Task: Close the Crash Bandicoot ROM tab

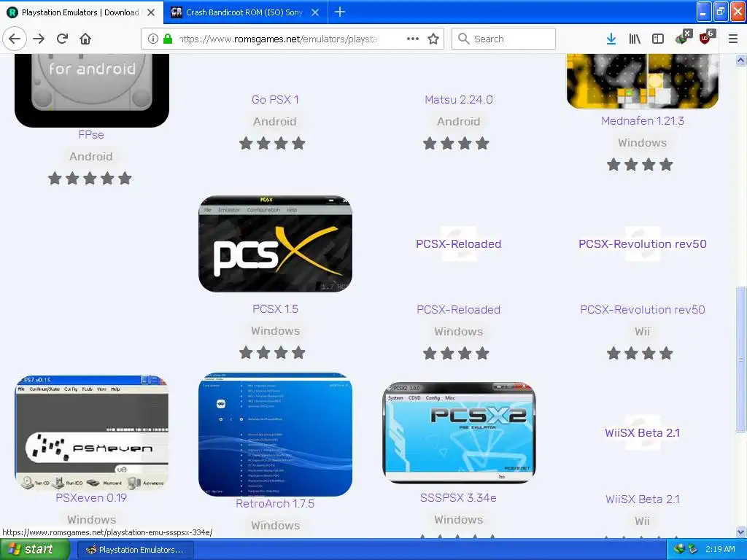Action: pyautogui.click(x=315, y=12)
